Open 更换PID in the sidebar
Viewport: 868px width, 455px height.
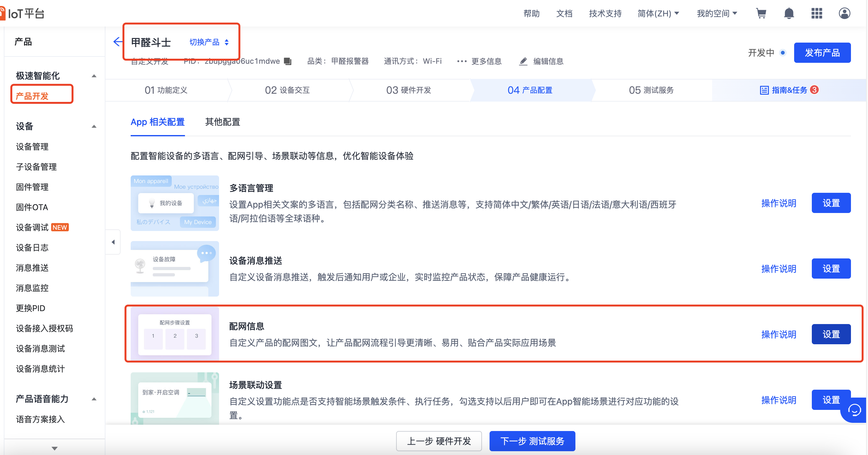click(x=30, y=309)
